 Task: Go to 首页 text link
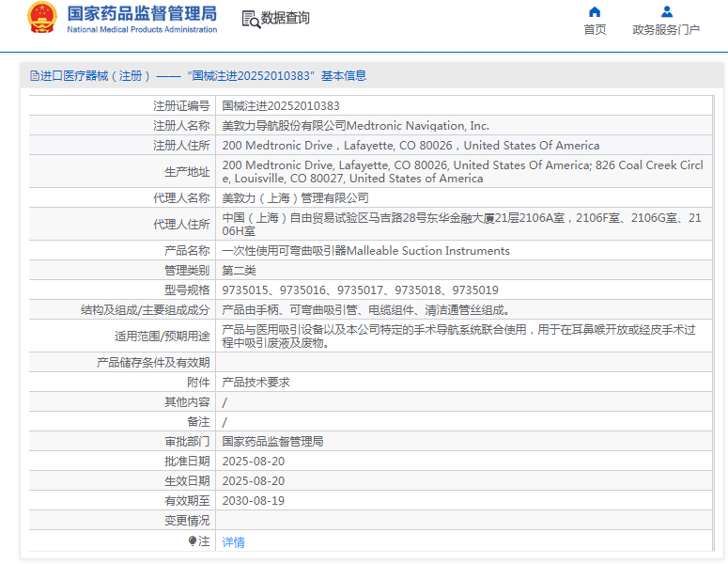click(x=595, y=30)
